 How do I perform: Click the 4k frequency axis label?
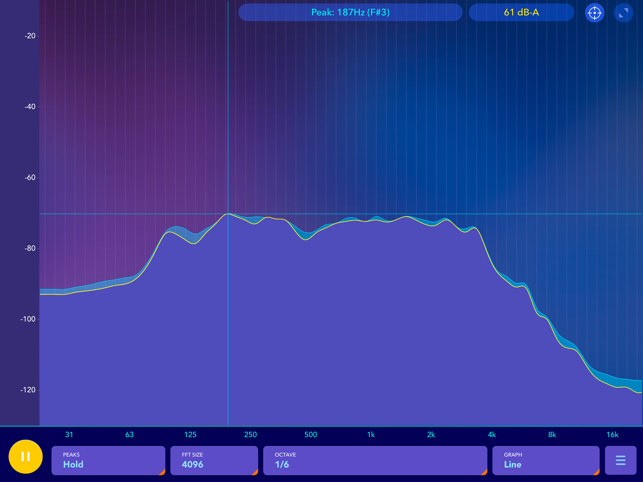coord(492,434)
